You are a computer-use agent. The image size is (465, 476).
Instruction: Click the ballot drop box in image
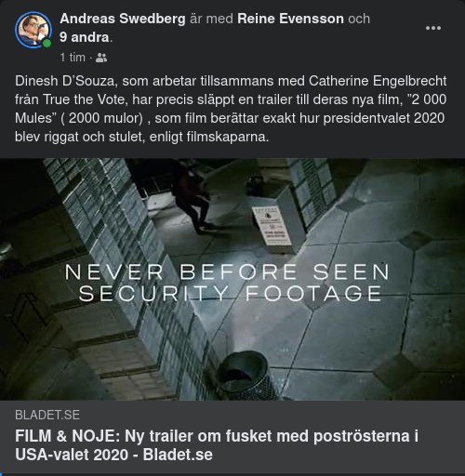click(273, 220)
